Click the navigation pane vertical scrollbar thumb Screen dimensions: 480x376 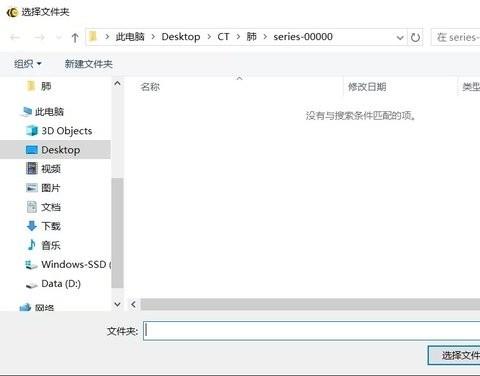(x=117, y=233)
